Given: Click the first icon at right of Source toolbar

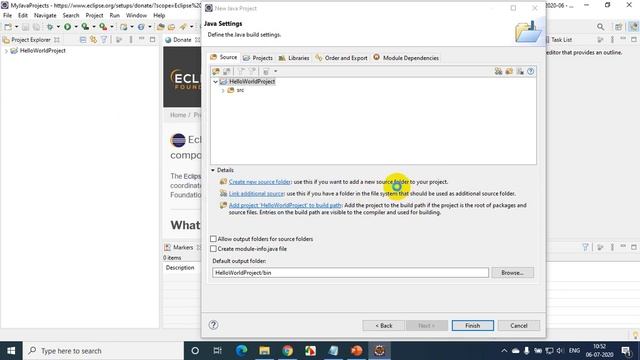Looking at the screenshot, I should pos(498,71).
